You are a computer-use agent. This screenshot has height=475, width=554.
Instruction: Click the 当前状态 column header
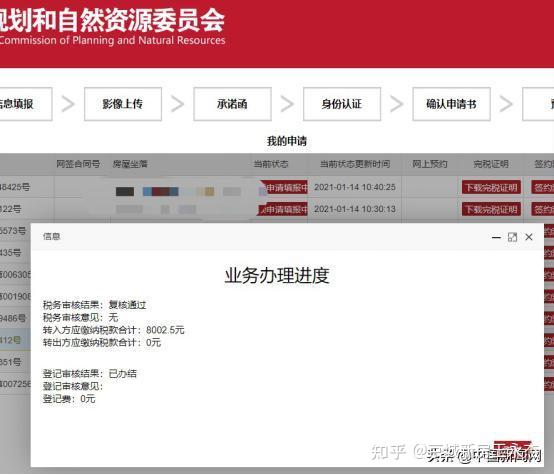[271, 164]
